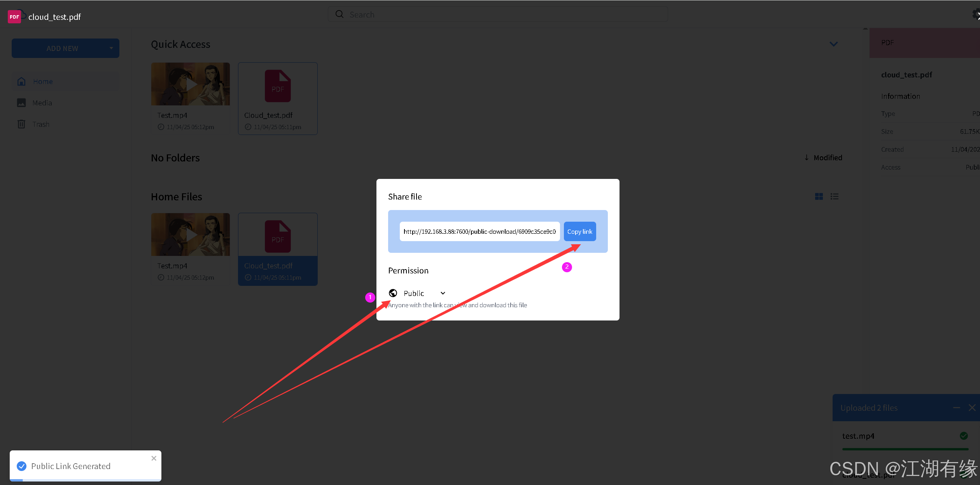980x485 pixels.
Task: Minimize the Uploaded 2 files panel
Action: coord(957,408)
